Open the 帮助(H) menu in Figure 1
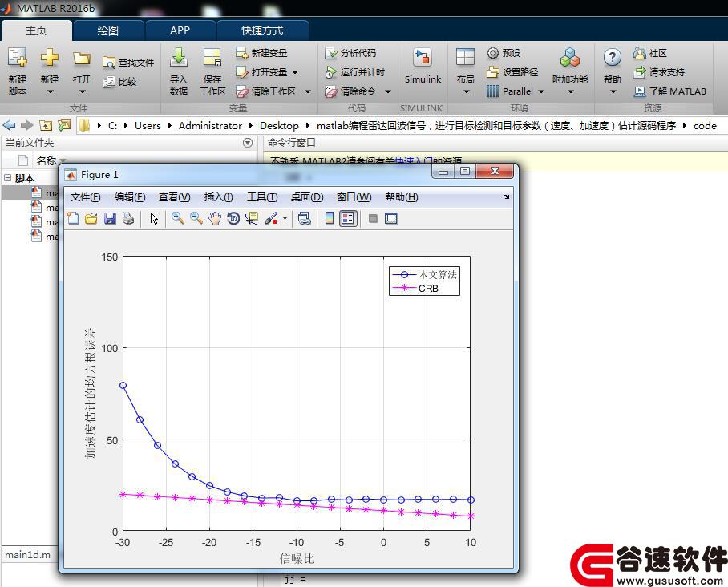The width and height of the screenshot is (728, 587). pyautogui.click(x=402, y=197)
